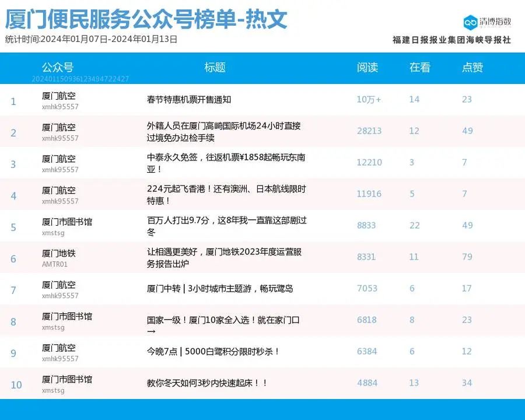Image resolution: width=525 pixels, height=420 pixels.
Task: Click 点赞 value 79 in 厦门地铁 row
Action: coord(467,257)
